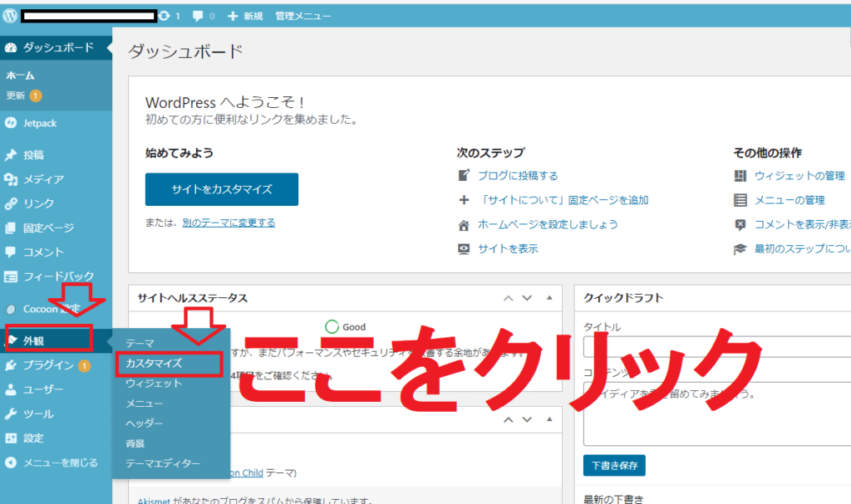Click the リンク chain icon
Viewport: 851px width, 504px height.
(10, 204)
